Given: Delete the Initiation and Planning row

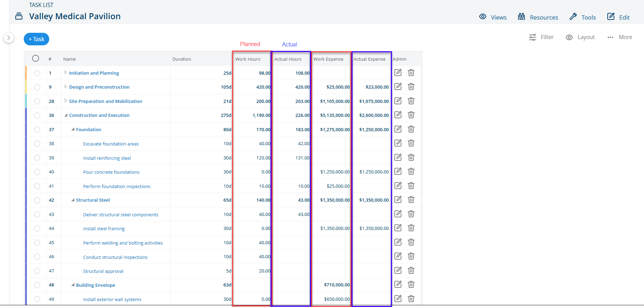Looking at the screenshot, I should point(411,73).
